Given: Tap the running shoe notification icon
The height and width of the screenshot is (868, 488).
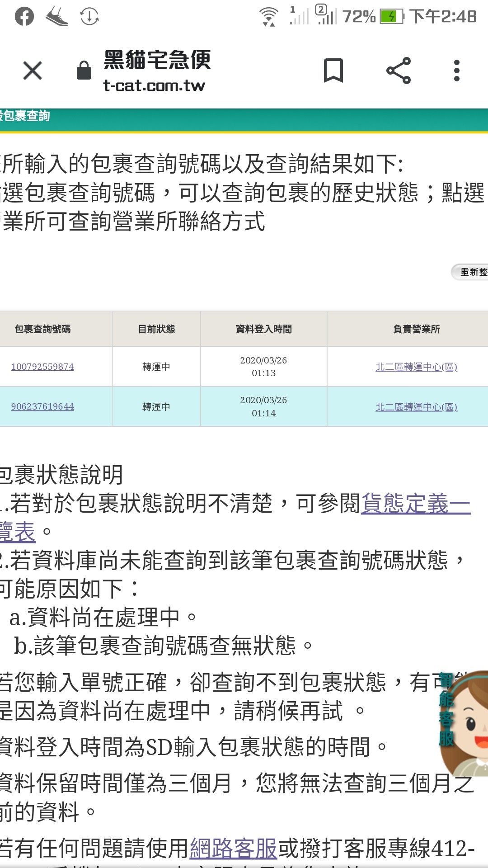Looking at the screenshot, I should pos(57,17).
